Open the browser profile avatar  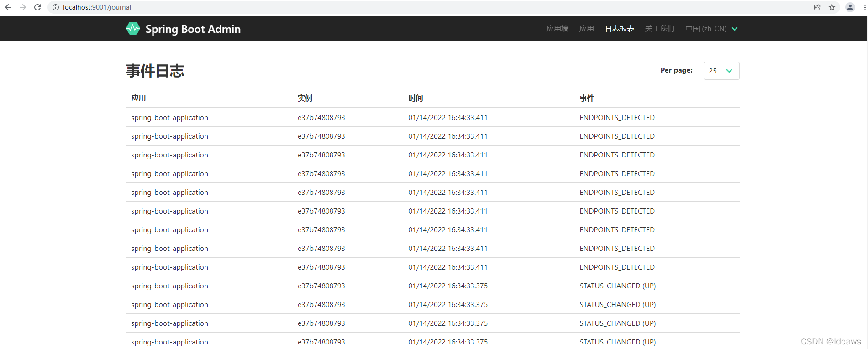[x=850, y=7]
